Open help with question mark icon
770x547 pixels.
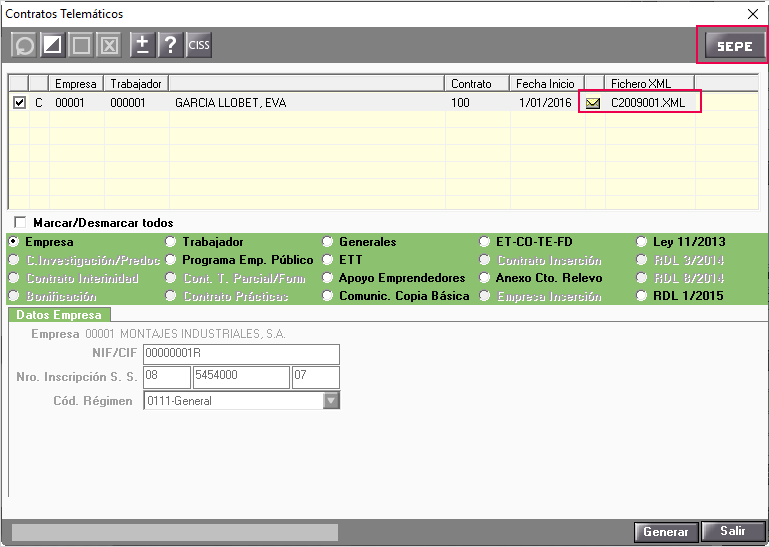[170, 45]
